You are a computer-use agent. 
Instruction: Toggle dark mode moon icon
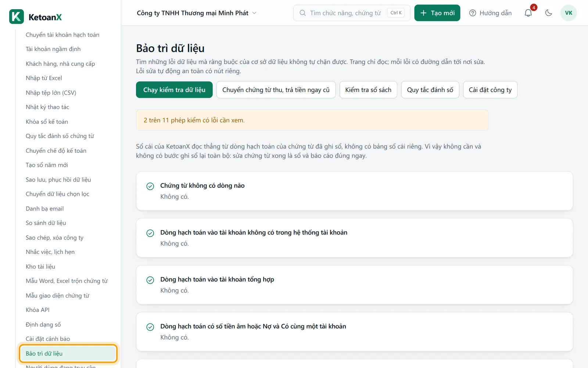tap(549, 13)
